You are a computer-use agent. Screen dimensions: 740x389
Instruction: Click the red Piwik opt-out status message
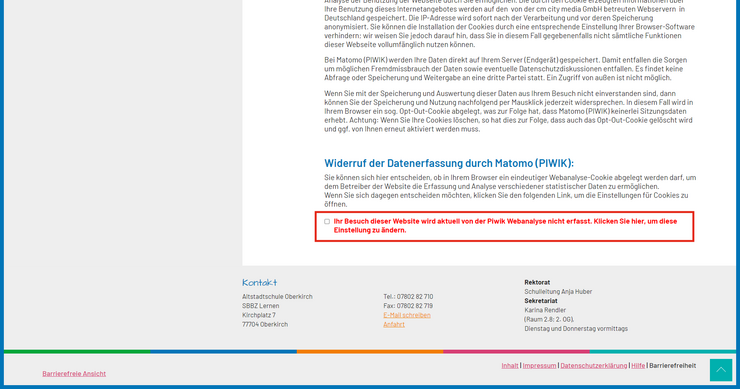click(x=505, y=226)
